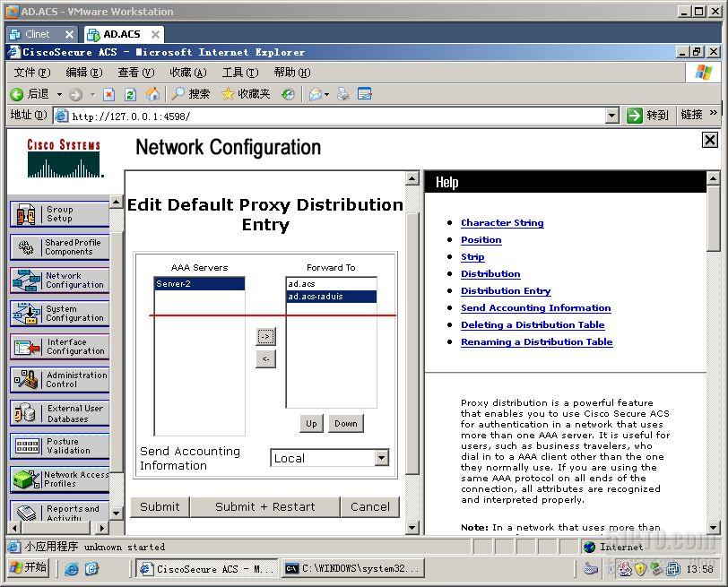Open the 查看(V) menu
Screen dimensions: 728x587
click(x=136, y=73)
